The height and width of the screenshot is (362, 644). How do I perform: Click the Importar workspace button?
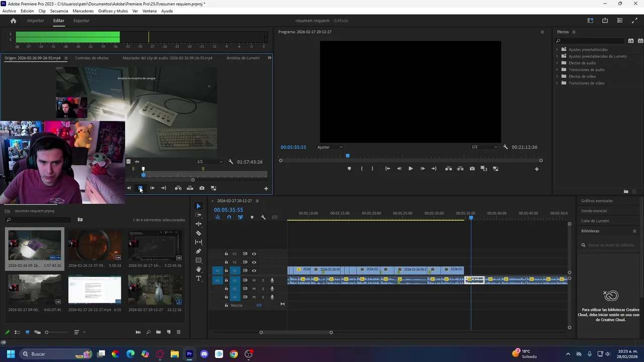pyautogui.click(x=35, y=21)
